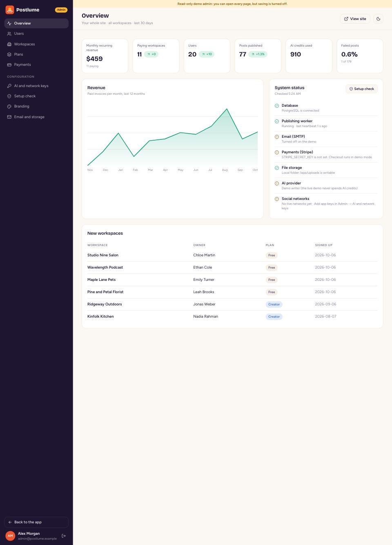Open Setup check in the sidebar

pos(36,96)
